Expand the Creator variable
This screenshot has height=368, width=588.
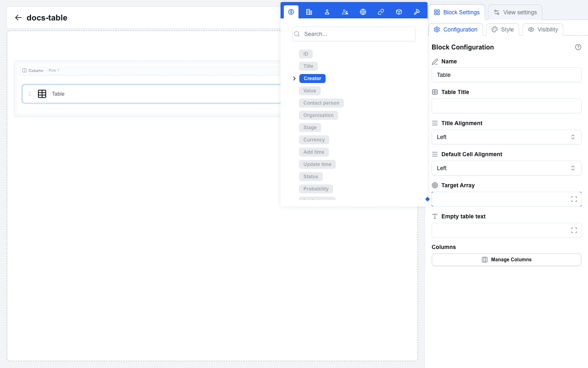tap(294, 79)
